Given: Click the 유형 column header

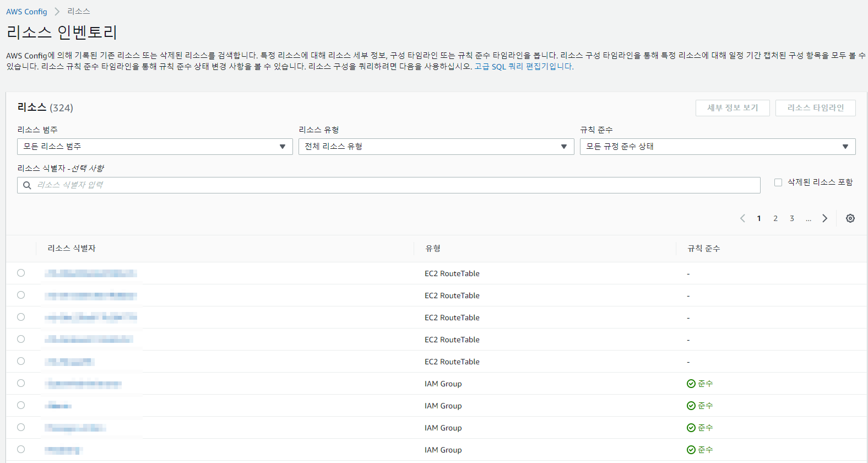Looking at the screenshot, I should 433,249.
